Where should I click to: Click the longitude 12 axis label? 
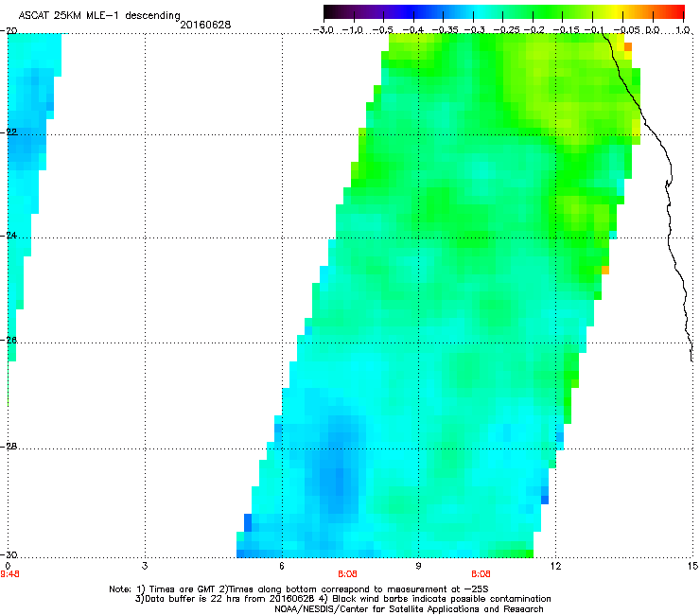[x=555, y=566]
